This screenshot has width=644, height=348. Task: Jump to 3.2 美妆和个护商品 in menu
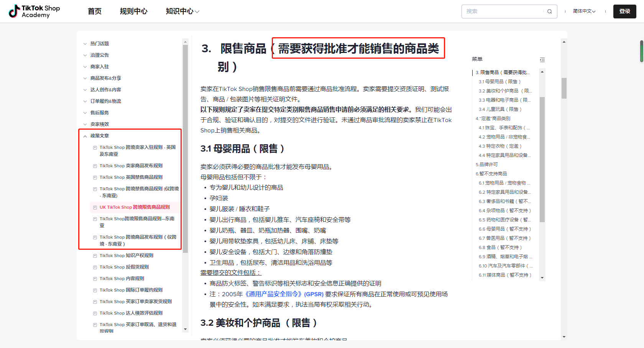[x=505, y=91]
